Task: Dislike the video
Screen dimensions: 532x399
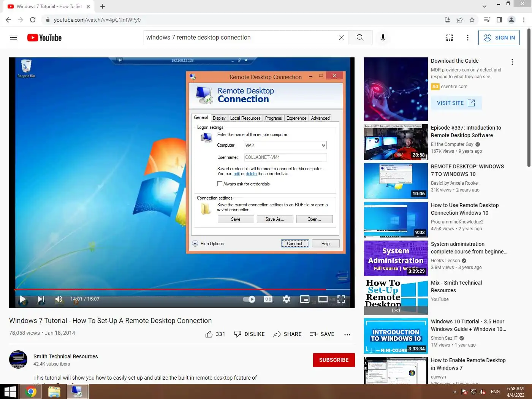Action: 249,334
